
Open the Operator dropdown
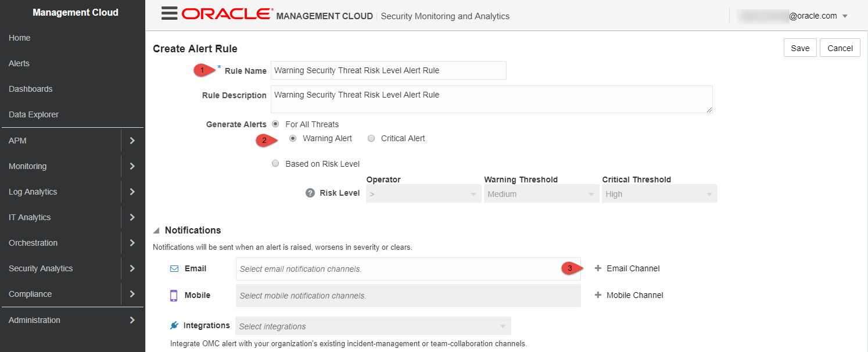coord(424,194)
